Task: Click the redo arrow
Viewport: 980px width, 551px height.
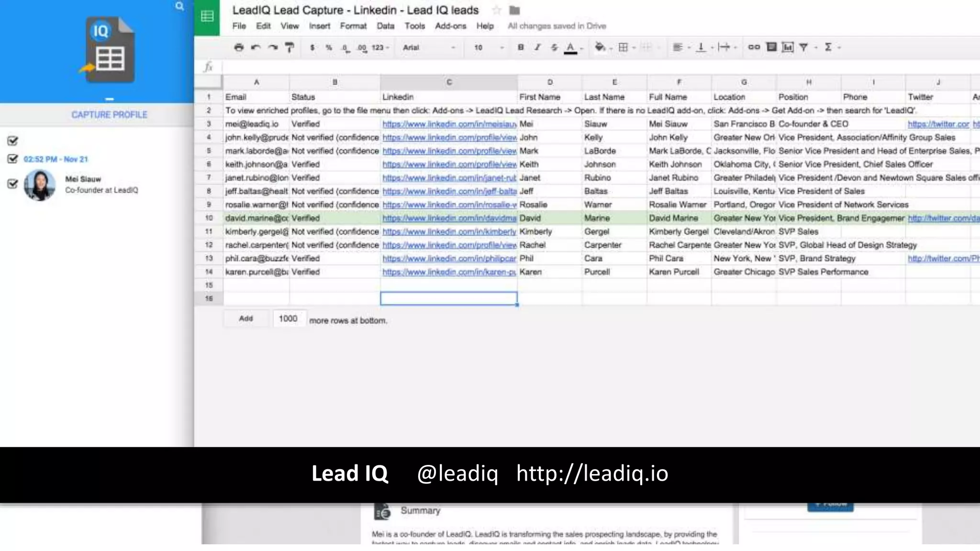Action: tap(273, 47)
